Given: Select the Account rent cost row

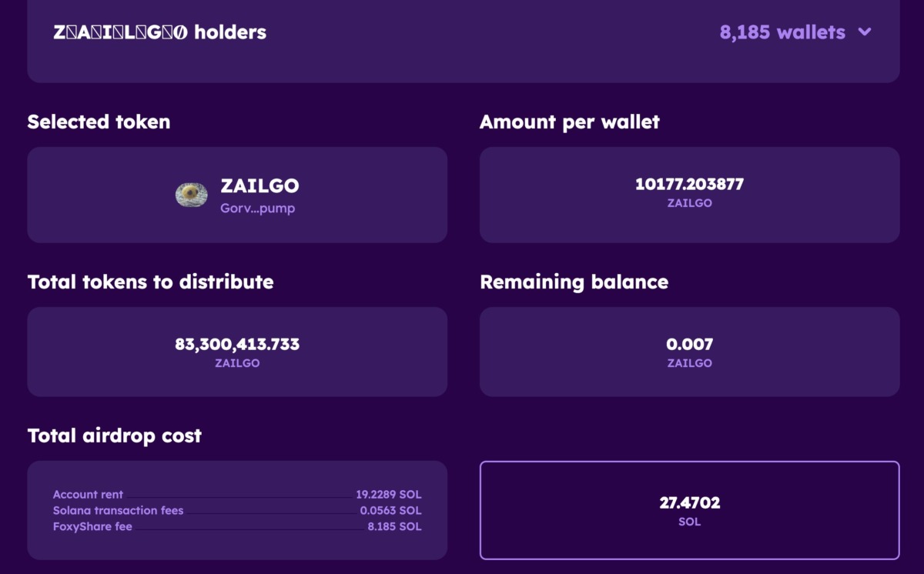Looking at the screenshot, I should click(237, 495).
